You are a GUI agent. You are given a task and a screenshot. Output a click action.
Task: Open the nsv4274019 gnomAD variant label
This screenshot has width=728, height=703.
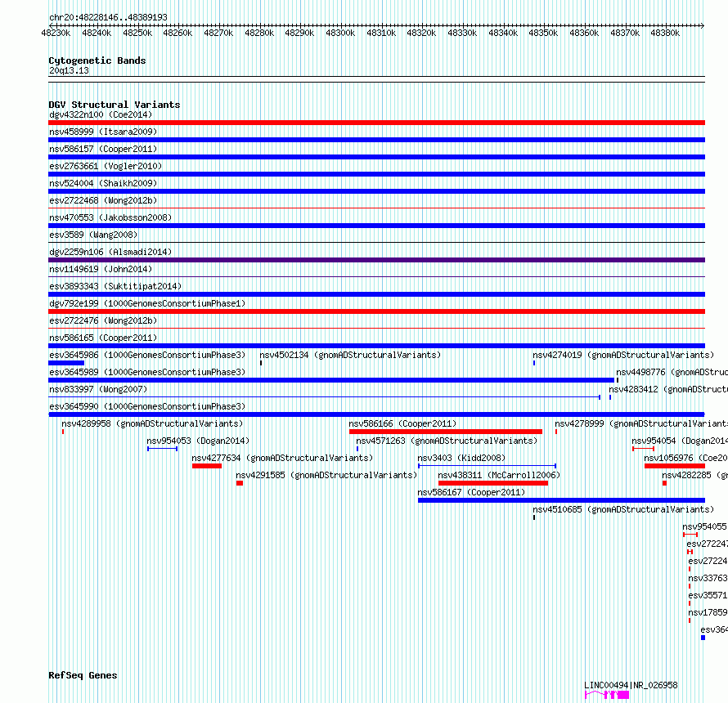[623, 355]
